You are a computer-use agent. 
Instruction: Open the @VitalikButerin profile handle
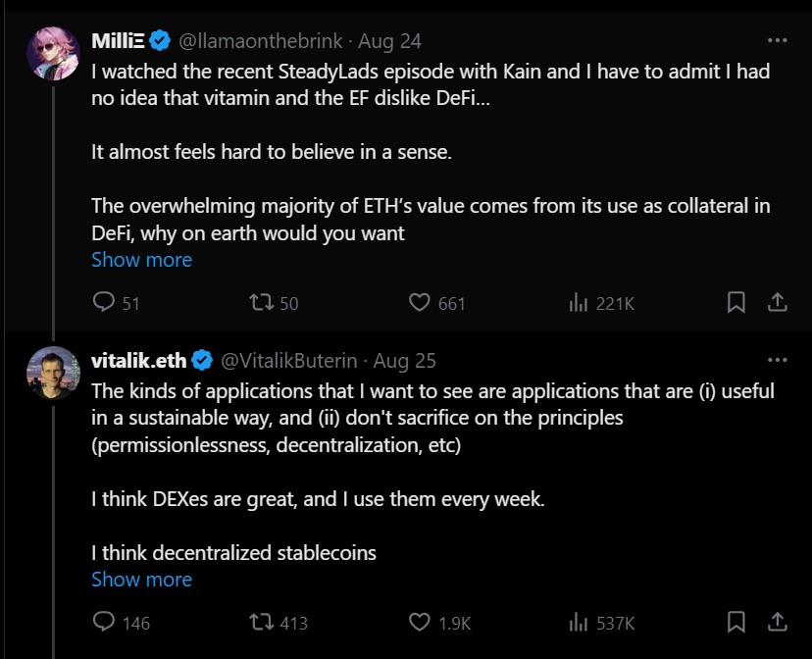(290, 361)
